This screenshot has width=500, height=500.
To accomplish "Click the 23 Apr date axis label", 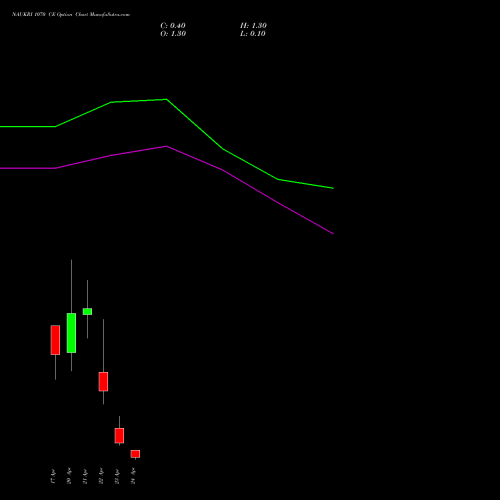I will tap(117, 476).
